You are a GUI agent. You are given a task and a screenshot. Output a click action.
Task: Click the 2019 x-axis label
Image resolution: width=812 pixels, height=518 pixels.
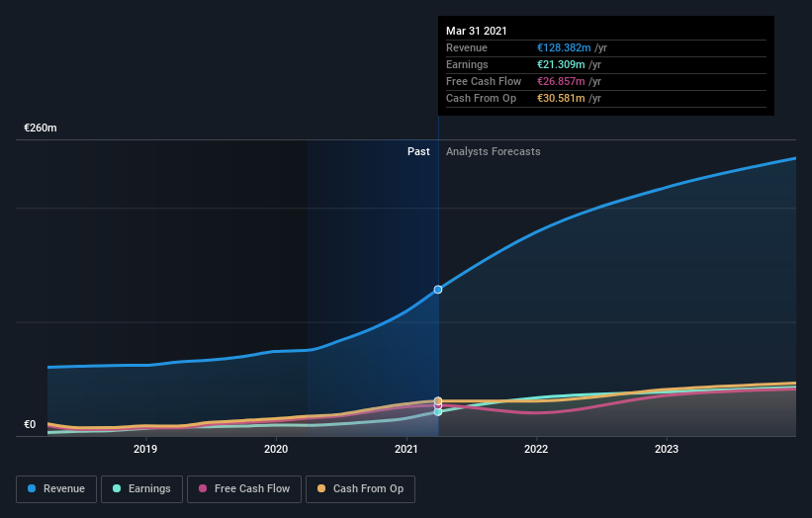tap(145, 449)
